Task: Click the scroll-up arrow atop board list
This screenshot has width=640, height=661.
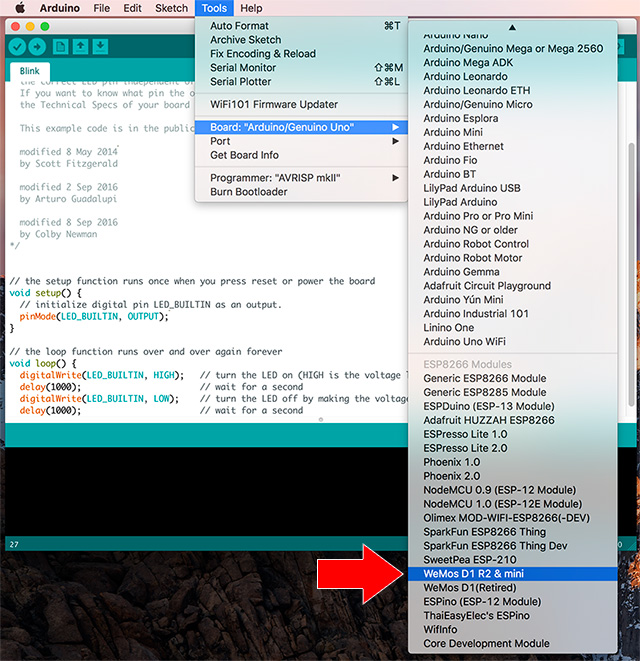Action: 513,27
